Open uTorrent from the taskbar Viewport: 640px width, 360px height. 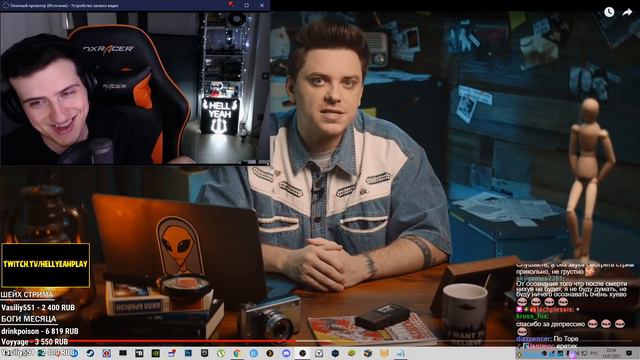coord(221,353)
